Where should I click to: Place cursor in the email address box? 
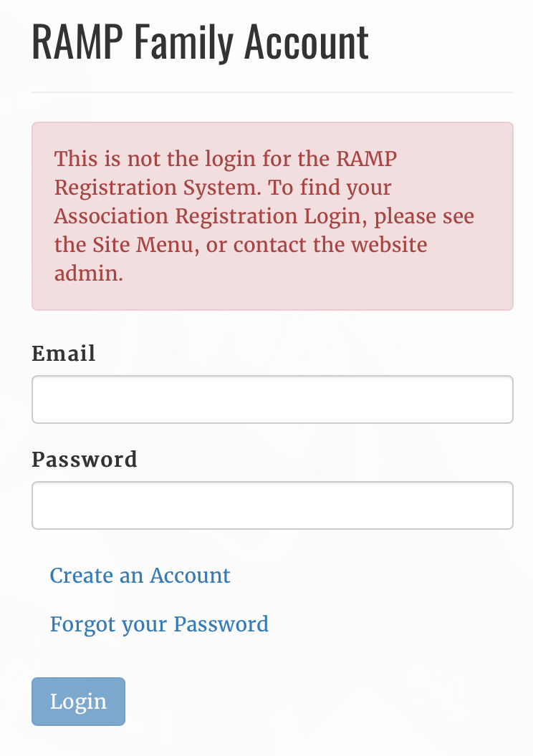pos(272,399)
